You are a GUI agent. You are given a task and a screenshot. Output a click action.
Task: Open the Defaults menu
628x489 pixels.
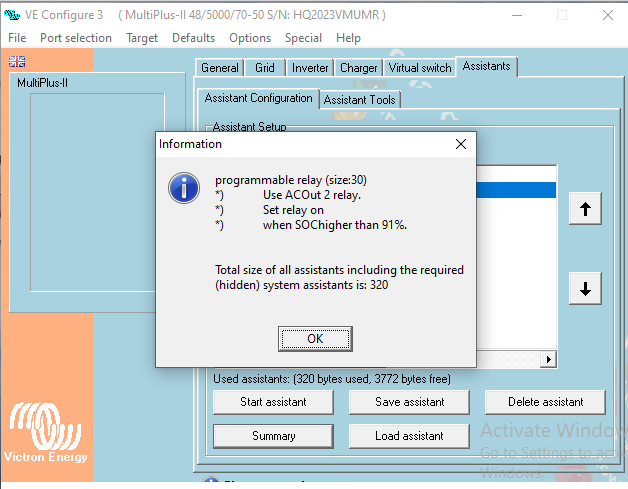pyautogui.click(x=193, y=38)
